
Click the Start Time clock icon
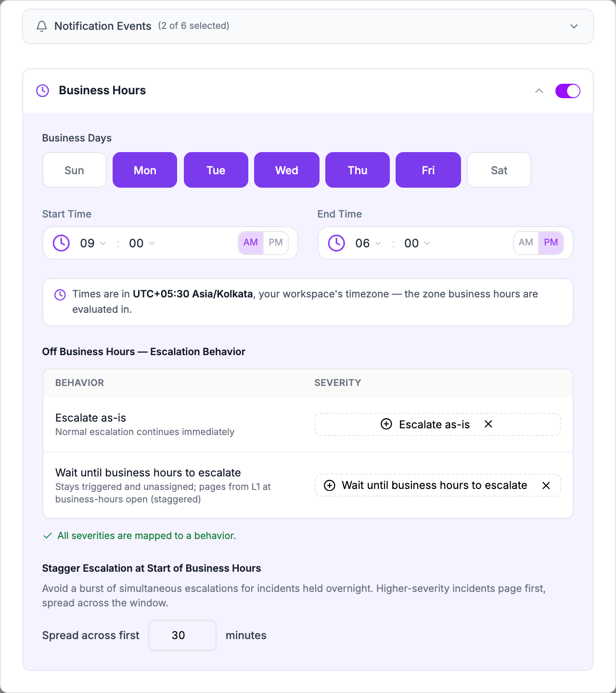[x=61, y=243]
